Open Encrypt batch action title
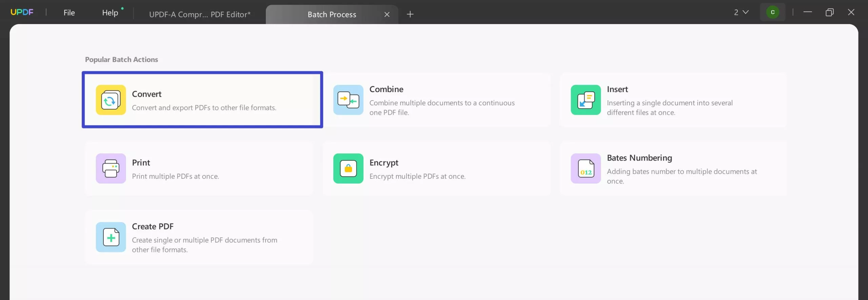The width and height of the screenshot is (868, 300). [384, 163]
